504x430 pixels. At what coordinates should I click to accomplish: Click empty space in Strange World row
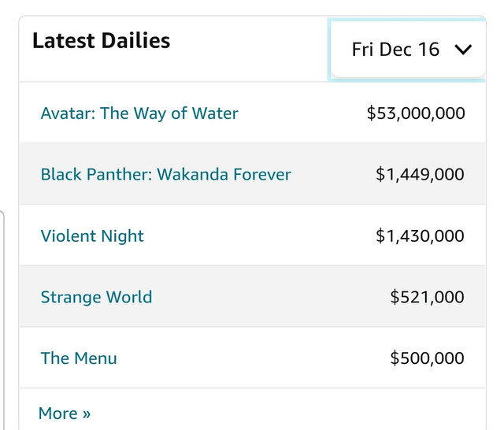click(x=268, y=297)
